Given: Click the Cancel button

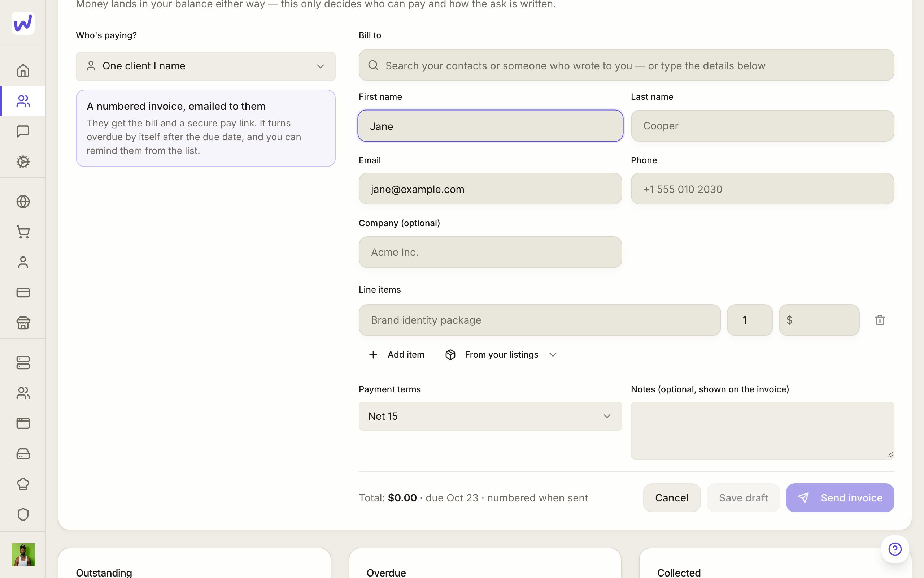Looking at the screenshot, I should [672, 498].
